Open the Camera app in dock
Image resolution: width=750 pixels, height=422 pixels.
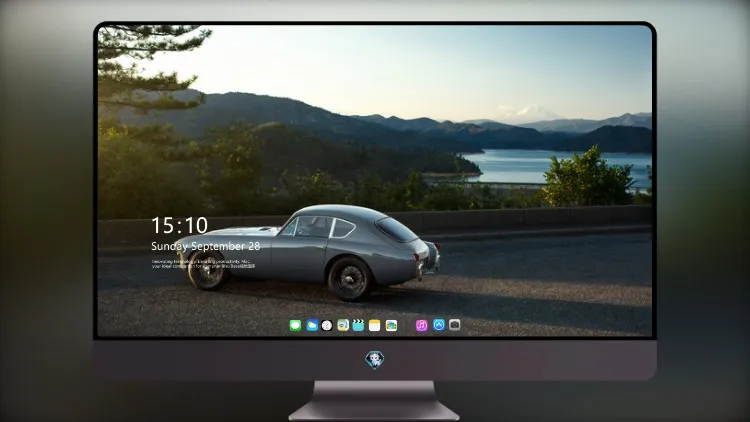(454, 325)
